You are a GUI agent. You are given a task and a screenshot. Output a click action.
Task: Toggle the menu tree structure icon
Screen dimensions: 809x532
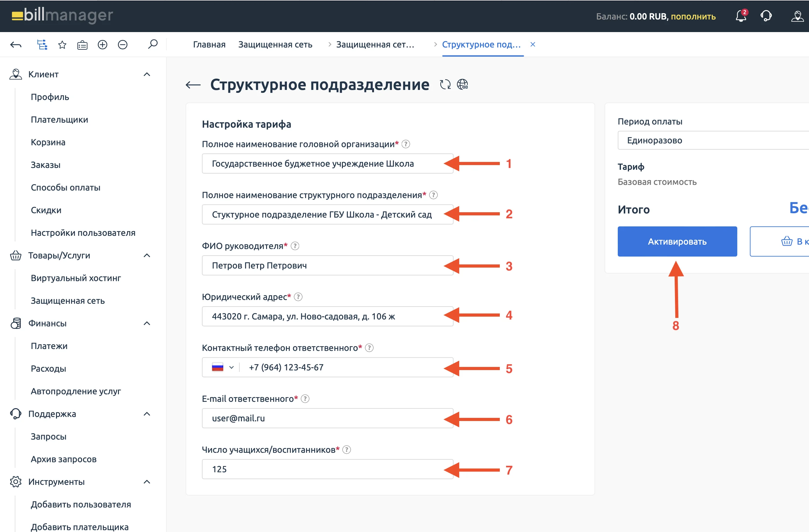coord(42,45)
